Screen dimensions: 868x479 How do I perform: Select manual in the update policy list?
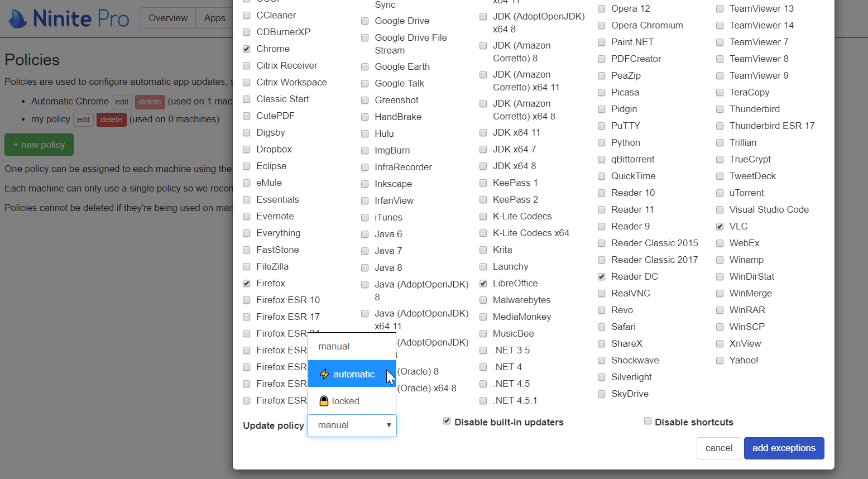point(352,346)
